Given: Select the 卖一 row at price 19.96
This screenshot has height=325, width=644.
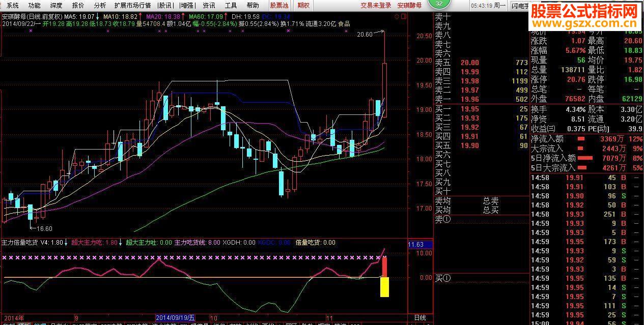Looking at the screenshot, I should coord(481,99).
